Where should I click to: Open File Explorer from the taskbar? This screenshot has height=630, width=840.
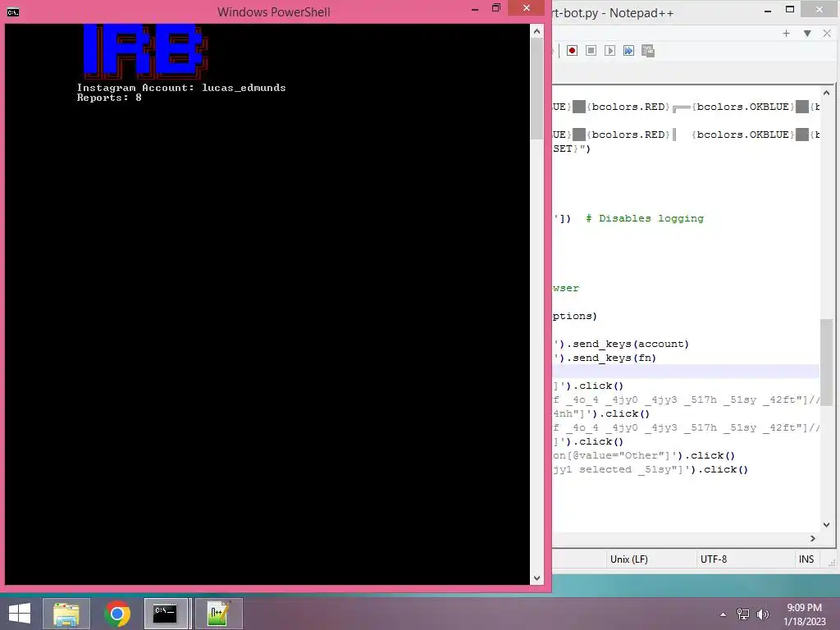(x=66, y=614)
